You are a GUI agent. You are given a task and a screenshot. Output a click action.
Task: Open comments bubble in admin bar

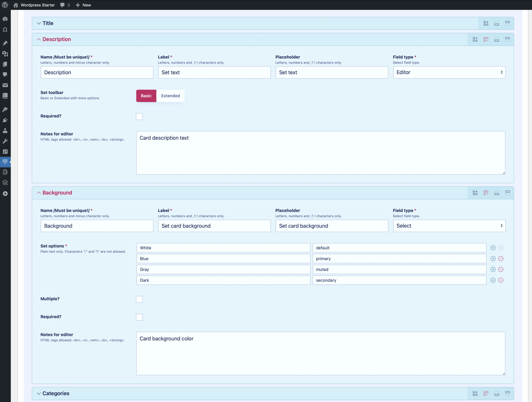[65, 5]
